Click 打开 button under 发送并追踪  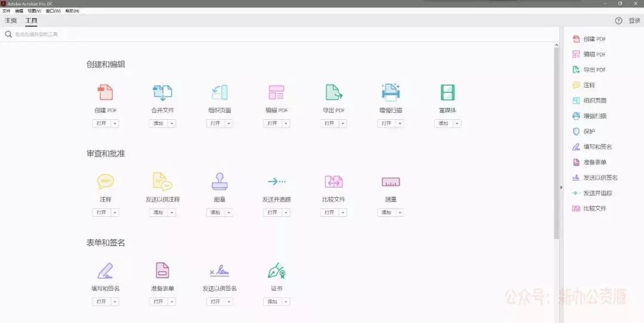273,213
